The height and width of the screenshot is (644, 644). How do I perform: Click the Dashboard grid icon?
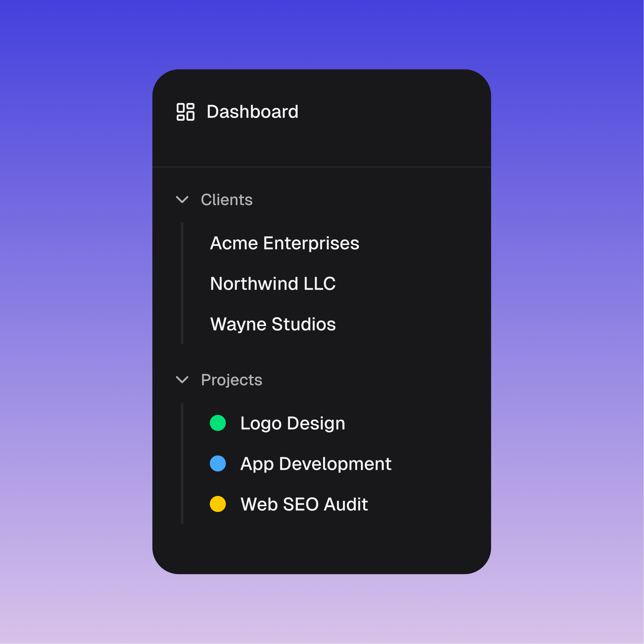click(x=185, y=112)
